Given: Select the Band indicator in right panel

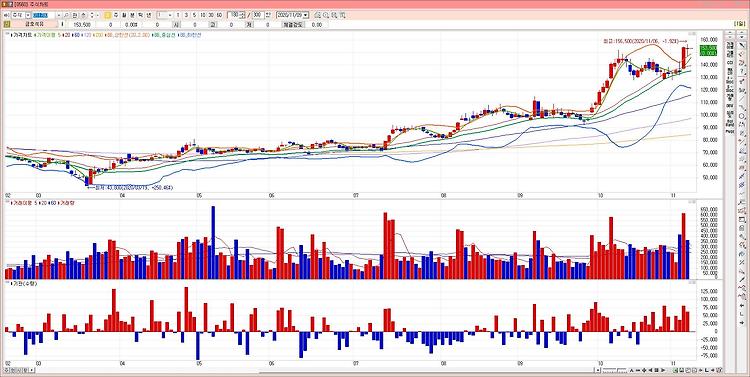Looking at the screenshot, I should [730, 122].
